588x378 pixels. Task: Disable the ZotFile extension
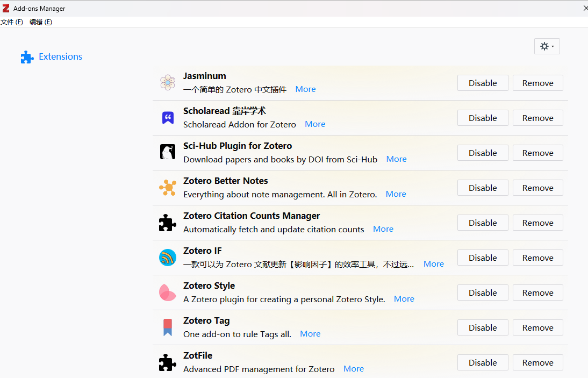click(483, 362)
